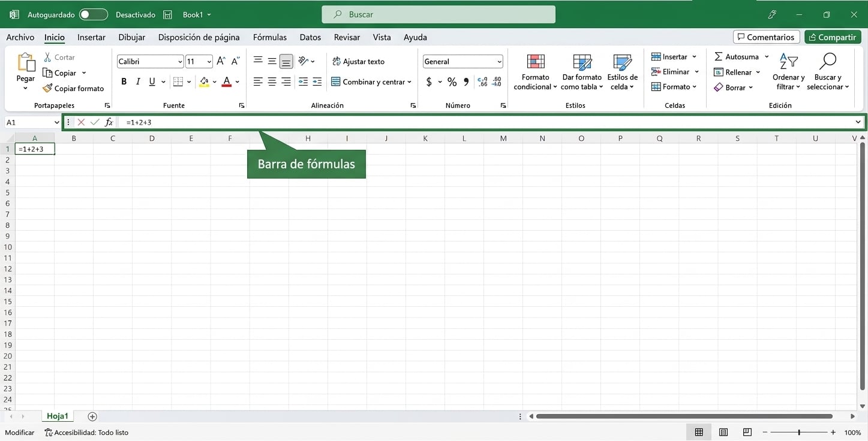This screenshot has width=868, height=441.
Task: Toggle Ajustar texto wrap option
Action: pyautogui.click(x=358, y=61)
